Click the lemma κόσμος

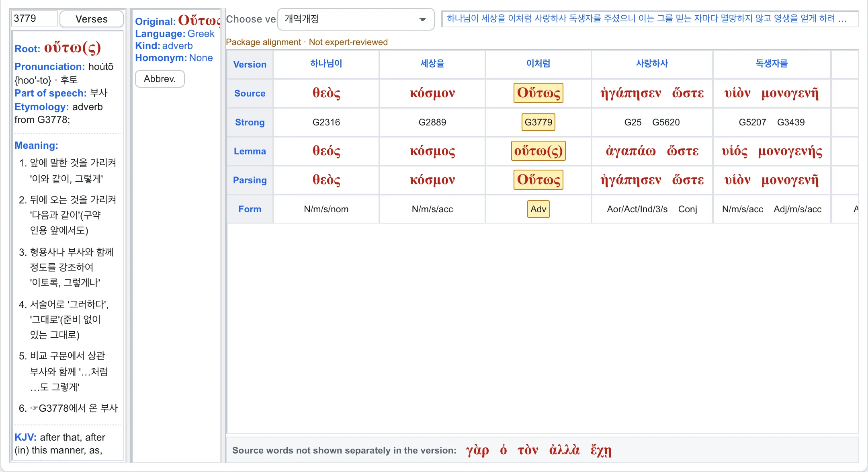pos(432,151)
